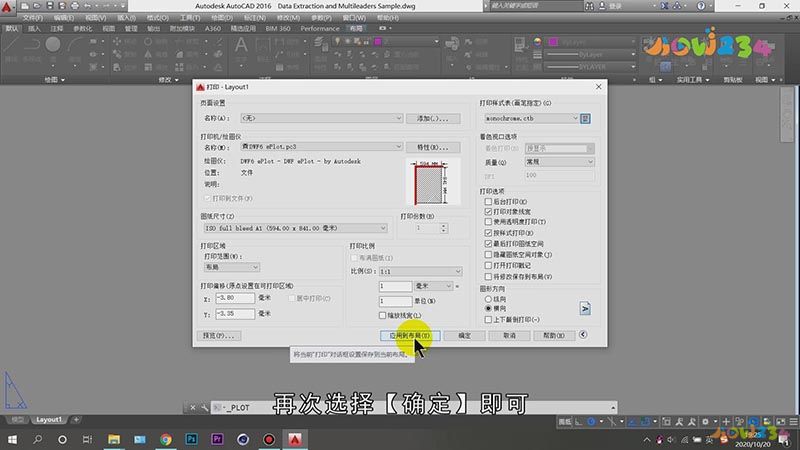The height and width of the screenshot is (450, 800).
Task: Open the 工具(T) menu
Action: [190, 18]
